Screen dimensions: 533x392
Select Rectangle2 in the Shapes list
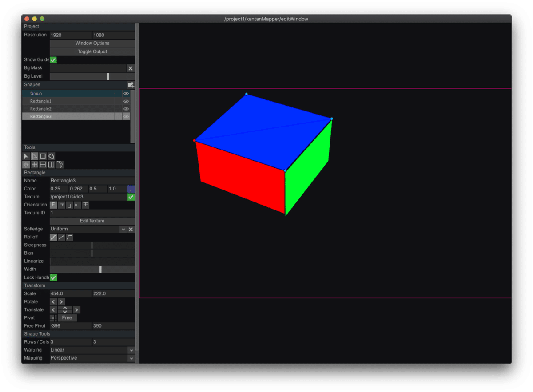click(68, 109)
